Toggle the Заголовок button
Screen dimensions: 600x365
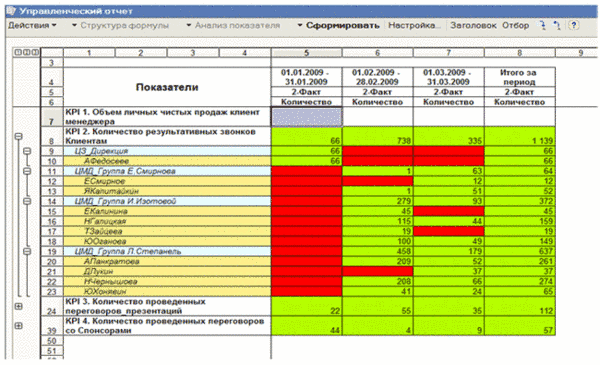point(473,26)
